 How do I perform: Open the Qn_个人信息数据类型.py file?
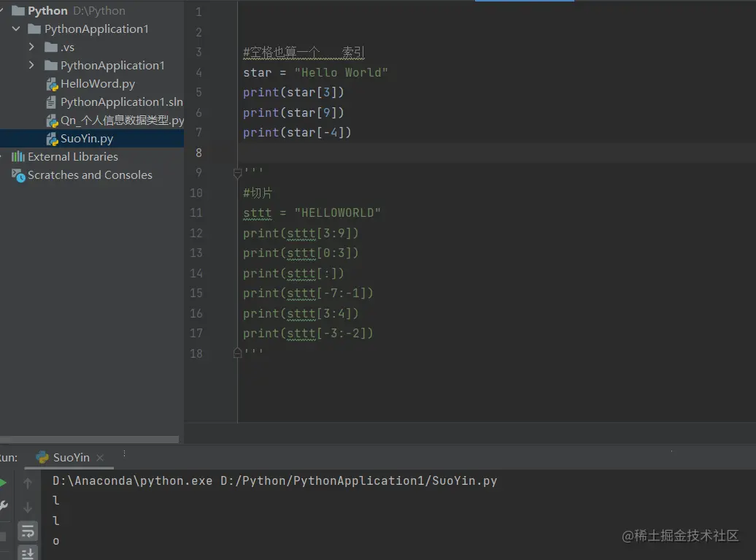click(122, 120)
